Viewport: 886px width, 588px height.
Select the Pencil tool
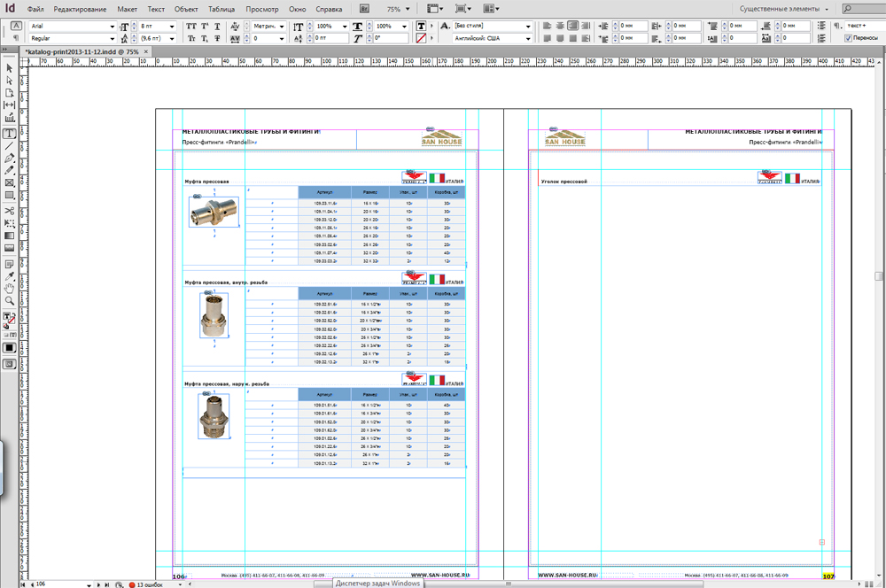tap(9, 171)
